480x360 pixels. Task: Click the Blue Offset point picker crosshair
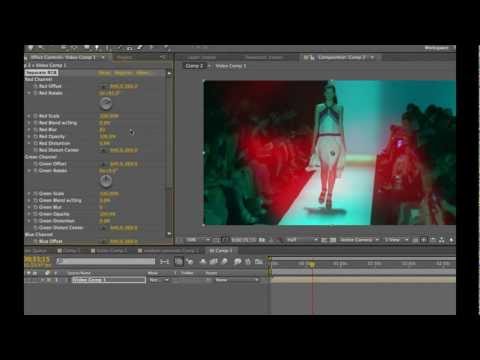pyautogui.click(x=104, y=241)
